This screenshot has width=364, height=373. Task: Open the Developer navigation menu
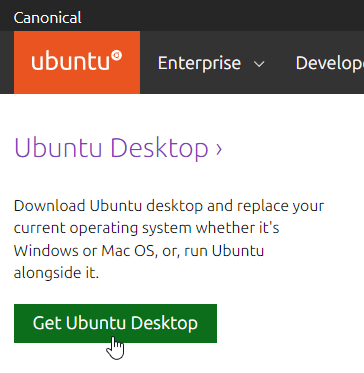point(330,63)
